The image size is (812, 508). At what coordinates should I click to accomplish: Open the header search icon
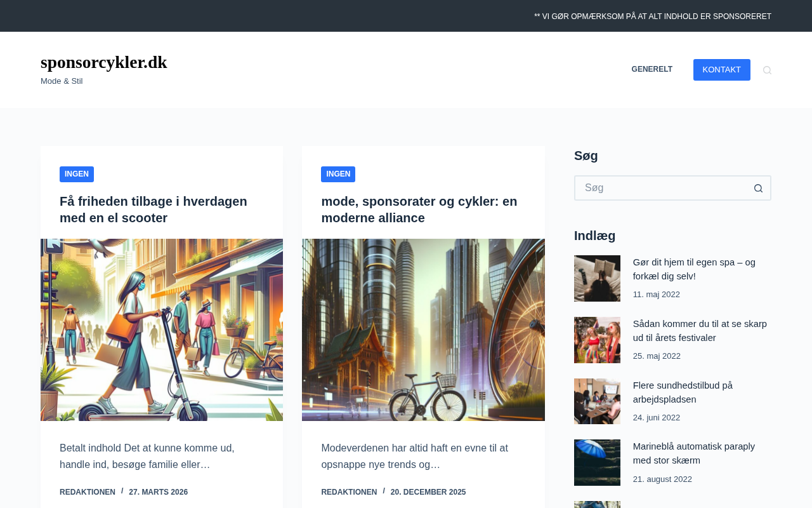pyautogui.click(x=767, y=70)
